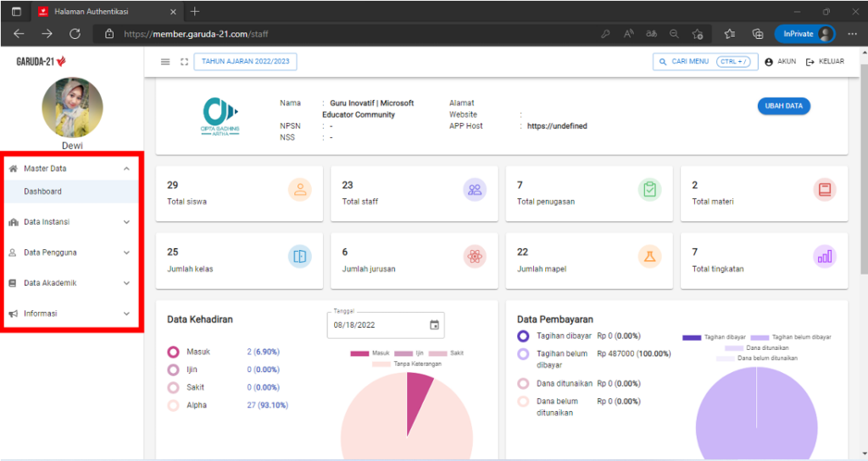This screenshot has height=461, width=868.
Task: Click the browser back arrow
Action: coord(19,34)
